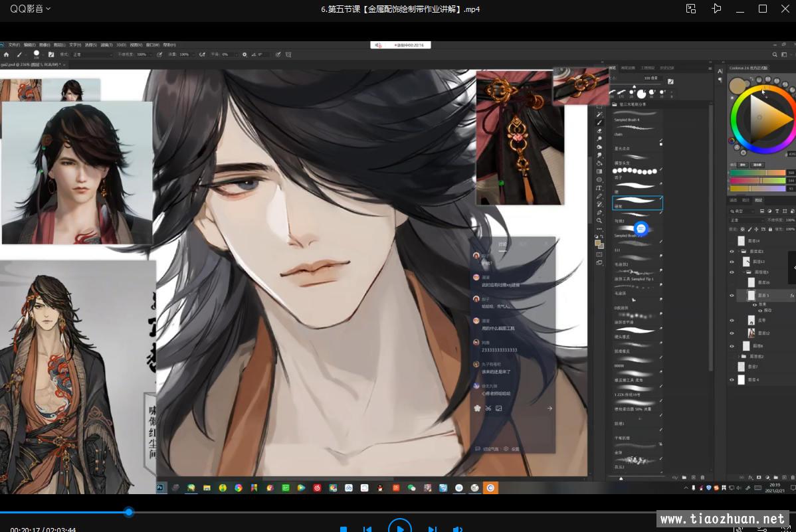The width and height of the screenshot is (796, 532).
Task: Select the Brush tool in Photoshop toolbar
Action: [x=599, y=123]
